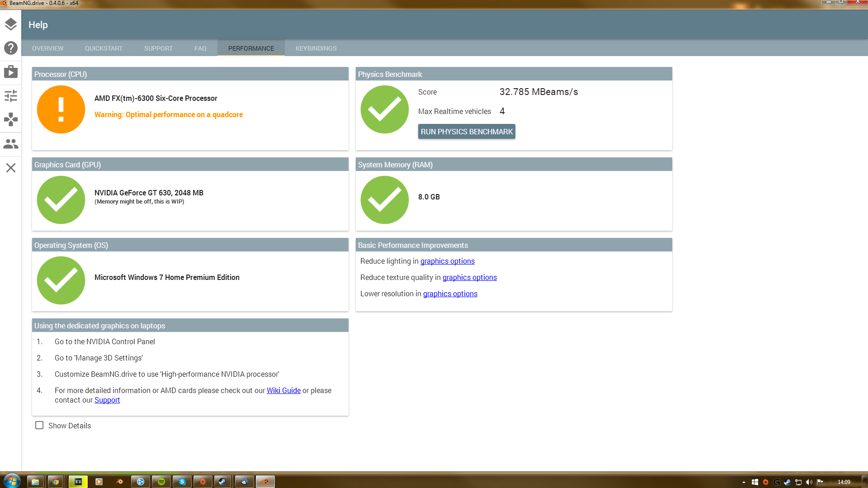Click the 8.0 GB memory value
The height and width of the screenshot is (488, 868).
(429, 197)
